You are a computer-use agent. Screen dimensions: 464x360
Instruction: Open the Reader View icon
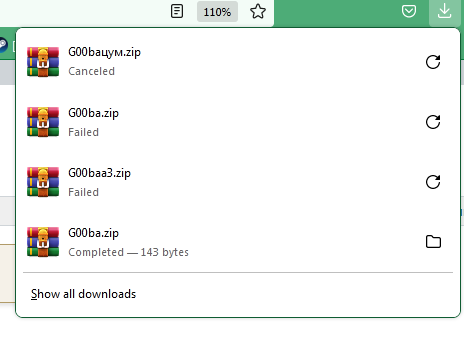pos(177,11)
